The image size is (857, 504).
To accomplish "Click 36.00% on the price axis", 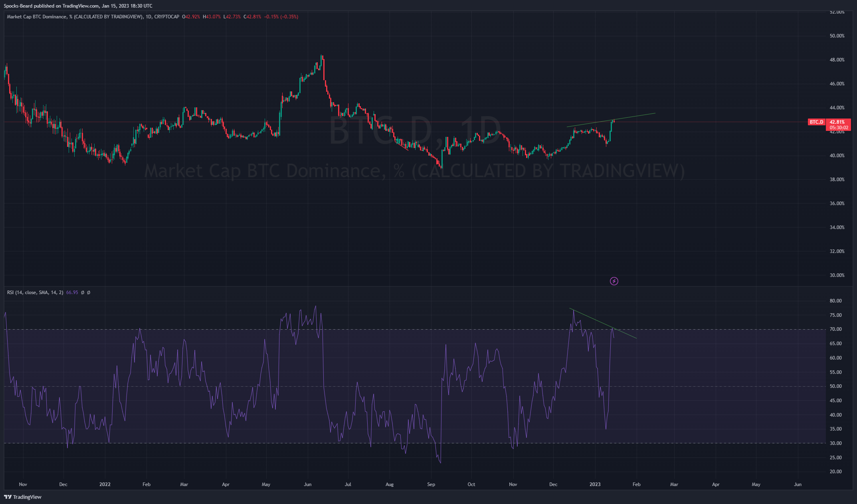I will 837,204.
